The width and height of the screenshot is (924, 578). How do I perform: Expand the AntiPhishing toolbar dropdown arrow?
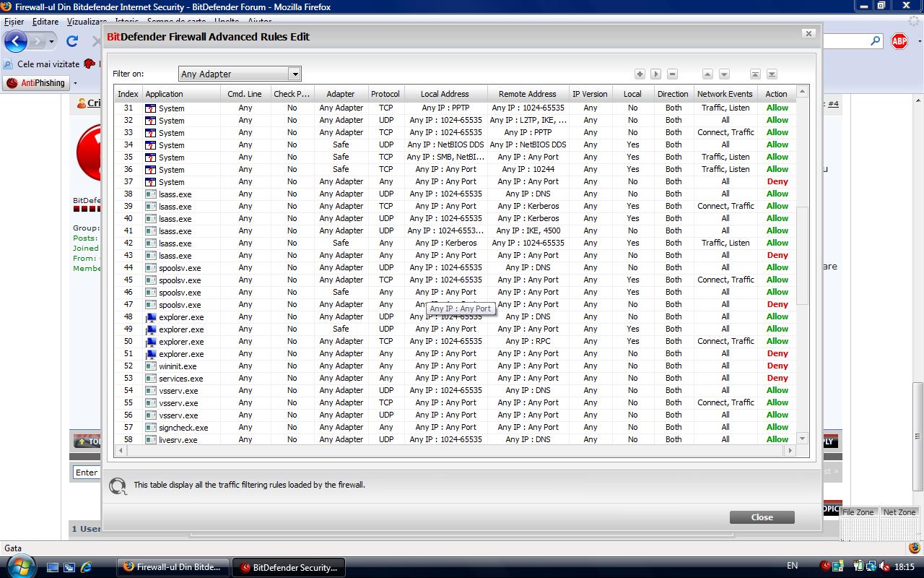(x=75, y=83)
